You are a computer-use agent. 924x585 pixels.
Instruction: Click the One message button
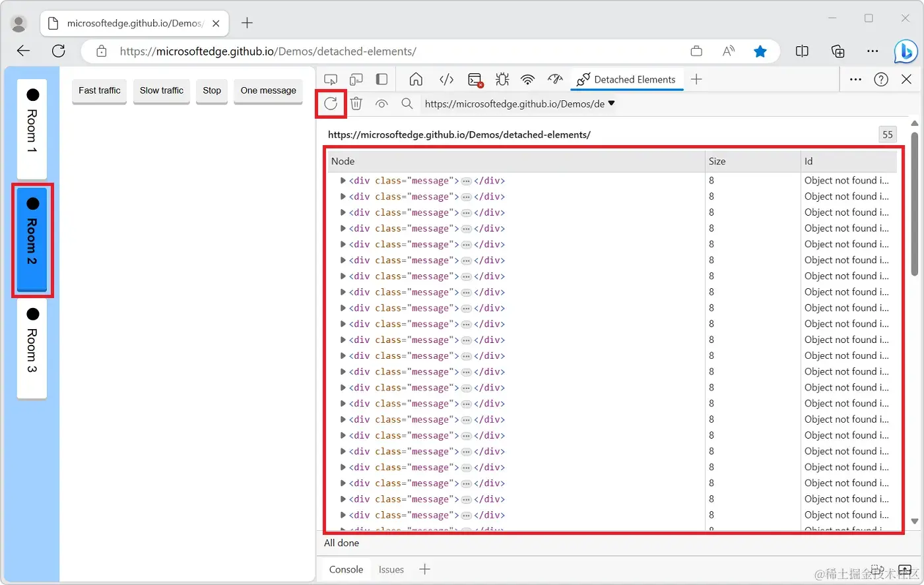click(268, 91)
